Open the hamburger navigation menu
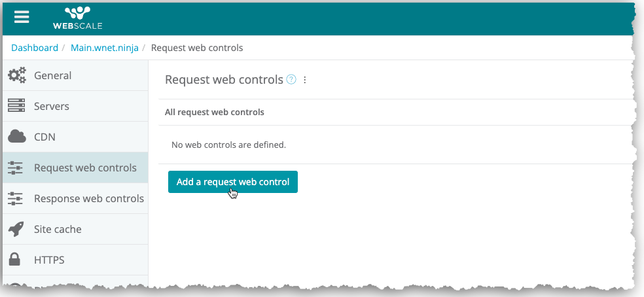The height and width of the screenshot is (297, 644). click(22, 17)
